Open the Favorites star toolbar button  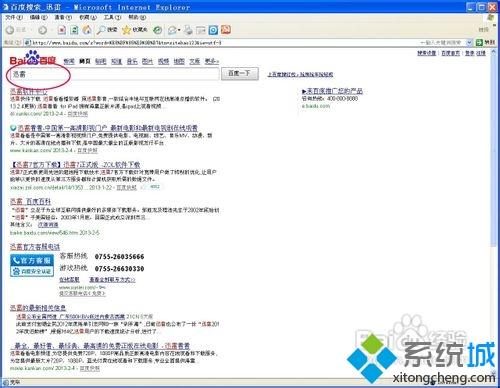(x=134, y=30)
